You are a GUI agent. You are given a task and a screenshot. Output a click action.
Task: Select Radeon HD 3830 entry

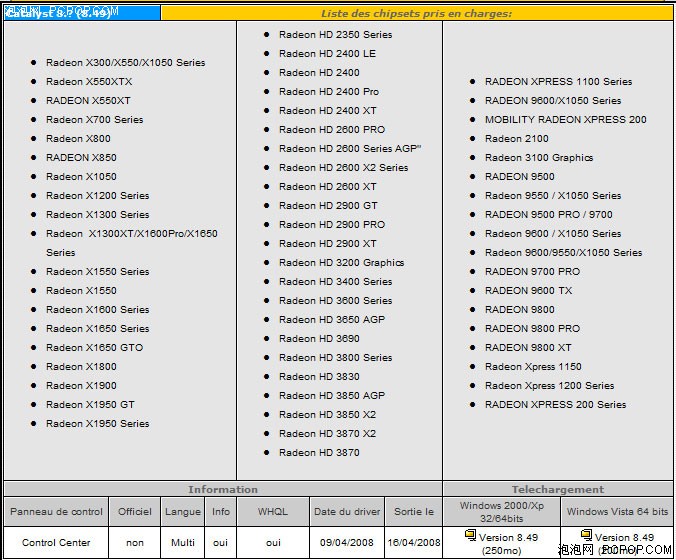pyautogui.click(x=319, y=376)
